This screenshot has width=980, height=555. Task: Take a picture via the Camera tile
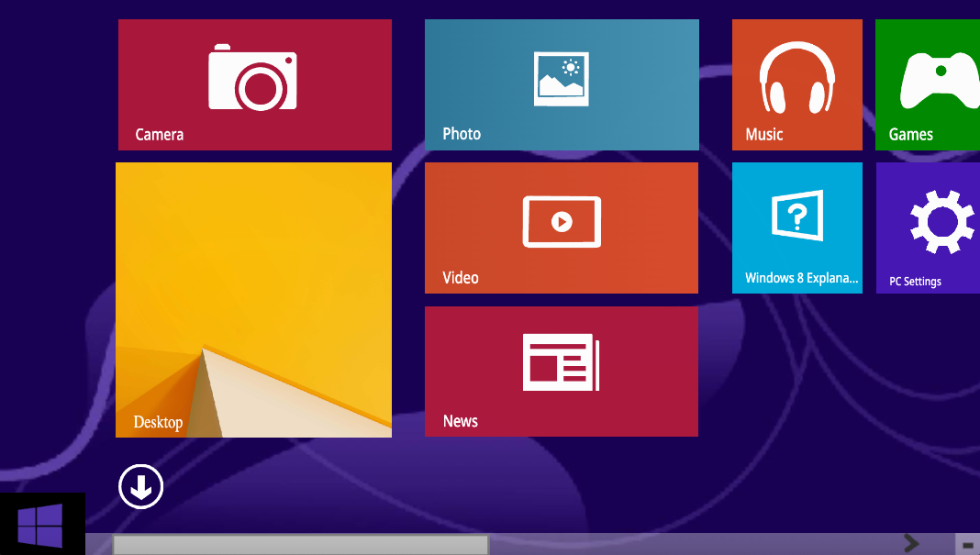[254, 84]
